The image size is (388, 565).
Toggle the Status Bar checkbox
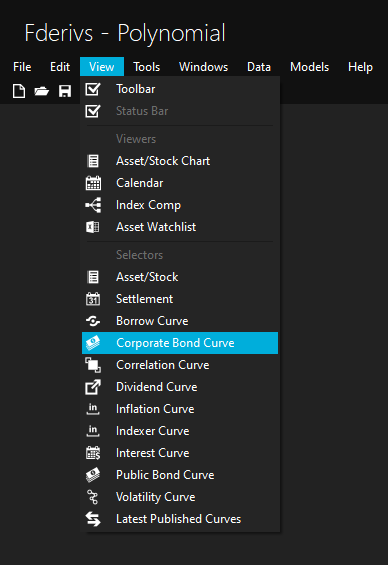pos(93,111)
